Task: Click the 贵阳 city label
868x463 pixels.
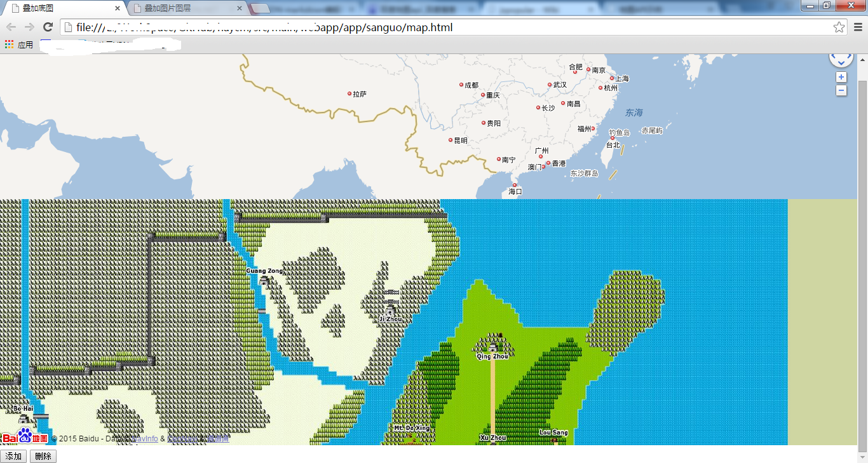Action: 494,123
